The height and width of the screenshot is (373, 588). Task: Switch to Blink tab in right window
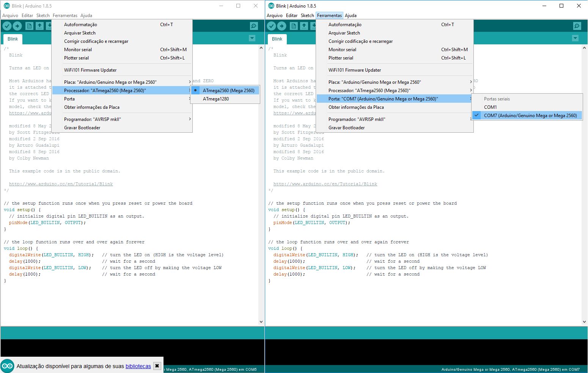[x=277, y=39]
